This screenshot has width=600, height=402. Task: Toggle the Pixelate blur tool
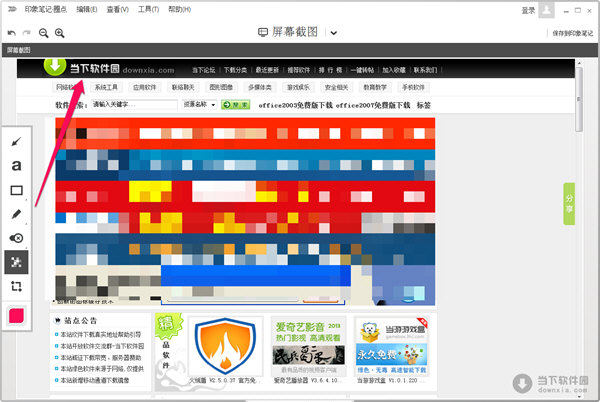coord(17,262)
